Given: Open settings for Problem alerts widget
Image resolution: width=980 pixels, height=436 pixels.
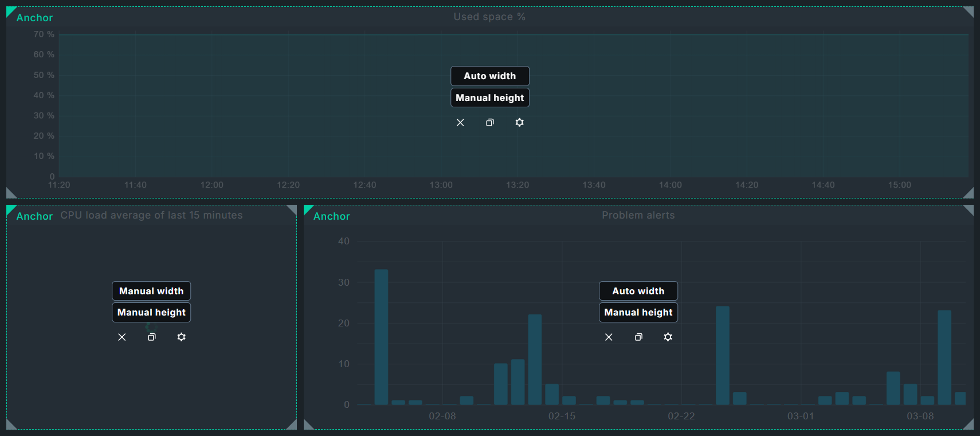Looking at the screenshot, I should (x=668, y=337).
